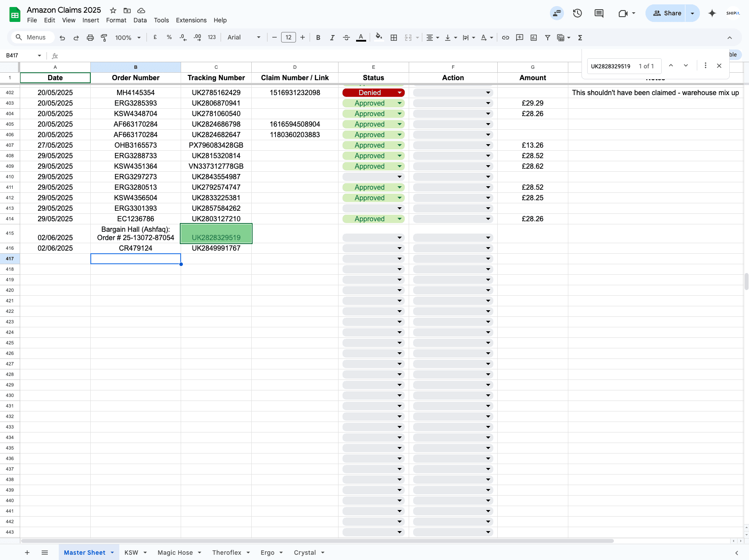Click the redo arrow in toolbar
The width and height of the screenshot is (749, 560).
pos(76,38)
